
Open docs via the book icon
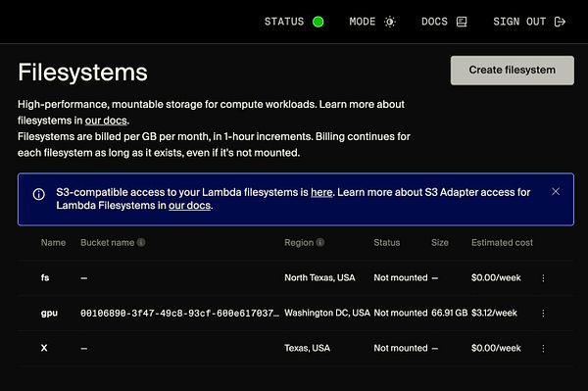point(462,22)
